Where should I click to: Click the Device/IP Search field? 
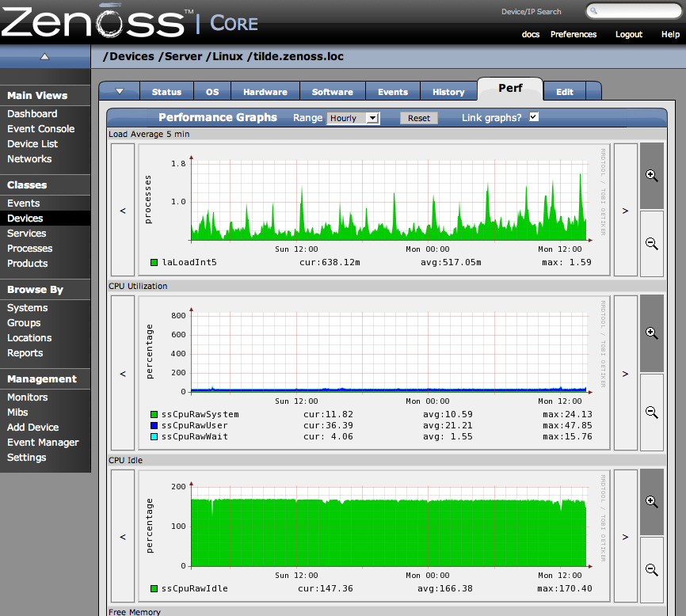tap(637, 11)
